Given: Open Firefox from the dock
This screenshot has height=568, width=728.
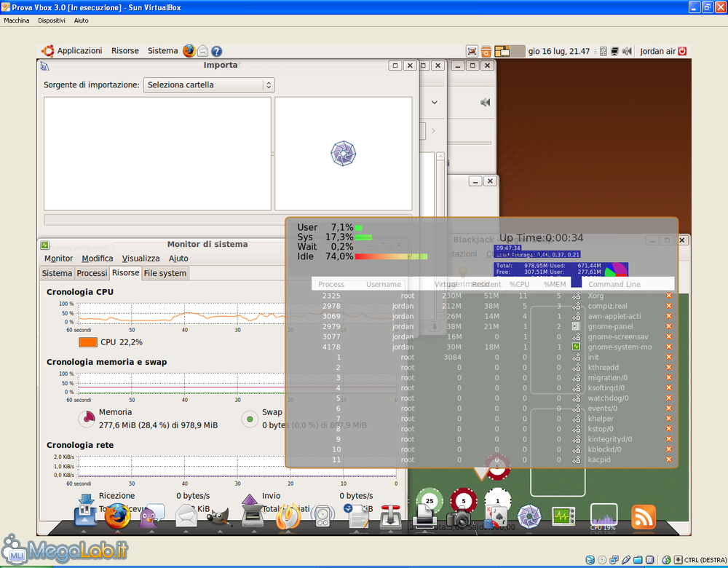Looking at the screenshot, I should 117,516.
